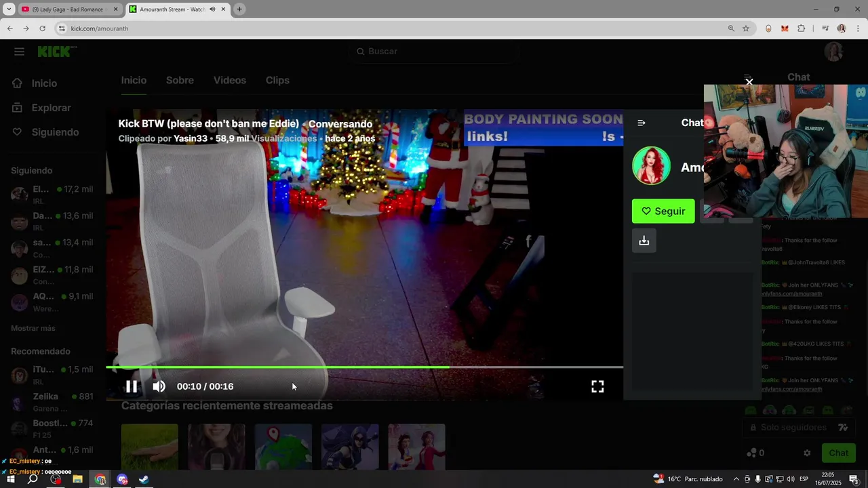Switch to the Sobre channel tab
This screenshot has width=868, height=488.
[x=180, y=80]
